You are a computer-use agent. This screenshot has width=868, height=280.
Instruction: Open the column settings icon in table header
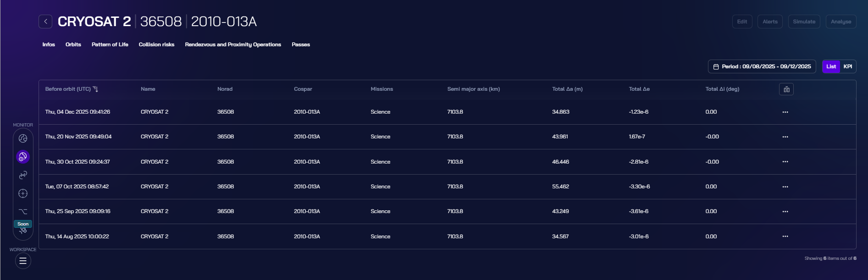(x=786, y=89)
